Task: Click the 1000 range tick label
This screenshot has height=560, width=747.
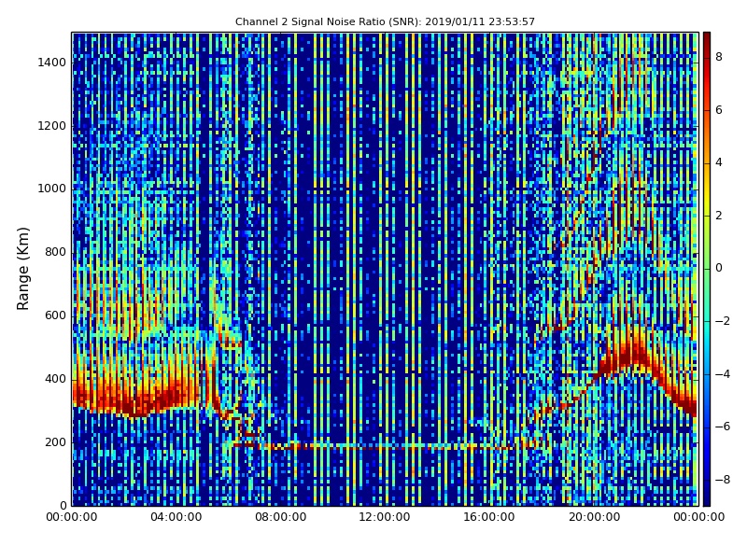Action: [52, 189]
